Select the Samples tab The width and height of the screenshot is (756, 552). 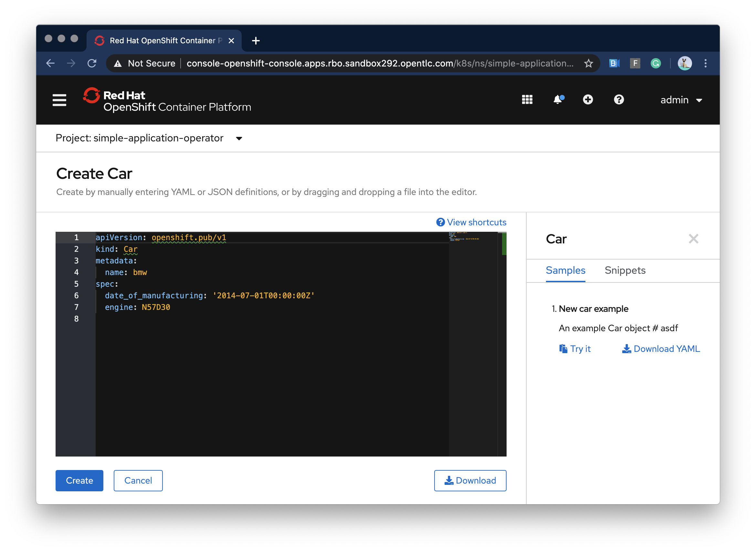point(565,270)
